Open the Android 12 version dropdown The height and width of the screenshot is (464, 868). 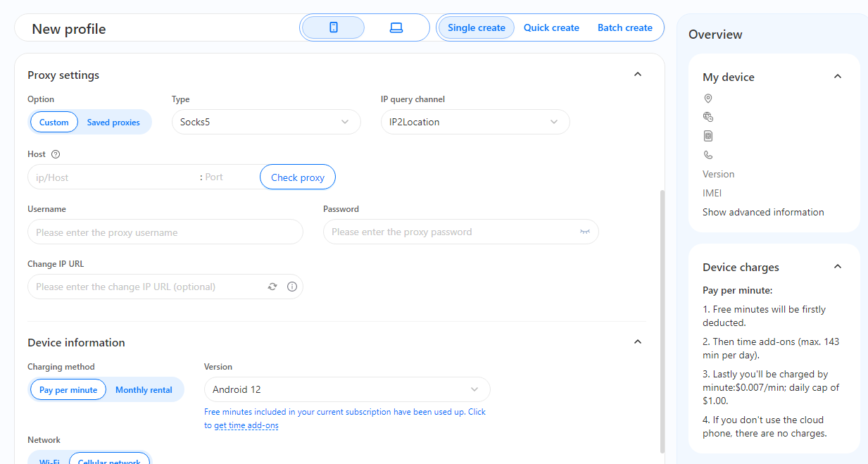point(347,389)
